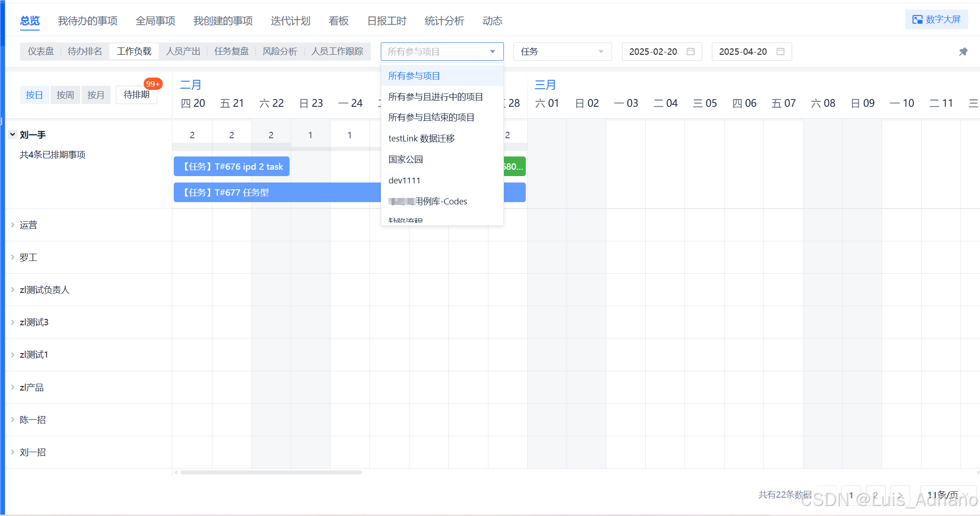The image size is (980, 516).
Task: Expand the 运营 row
Action: tap(13, 225)
